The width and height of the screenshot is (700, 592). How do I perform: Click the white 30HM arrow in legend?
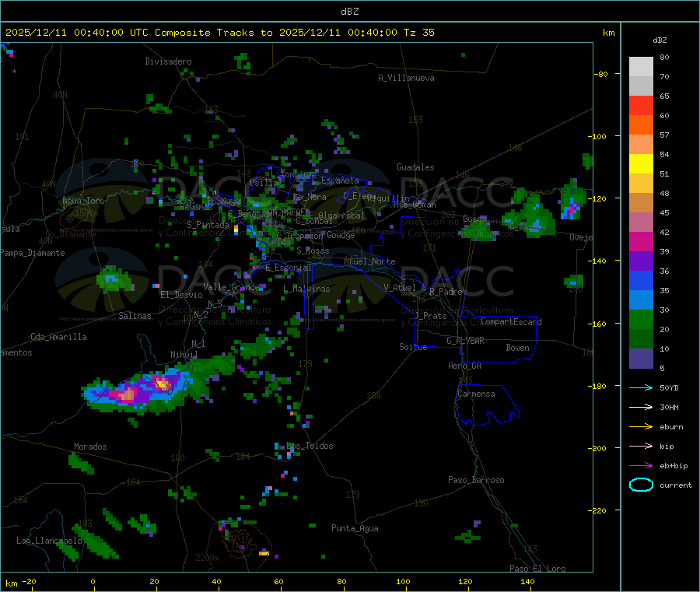point(641,407)
